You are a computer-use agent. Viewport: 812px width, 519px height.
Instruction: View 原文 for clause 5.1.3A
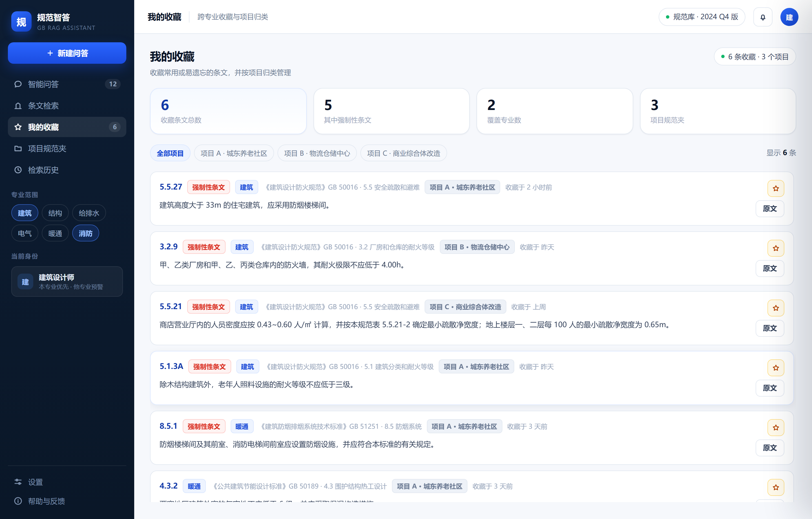tap(769, 388)
